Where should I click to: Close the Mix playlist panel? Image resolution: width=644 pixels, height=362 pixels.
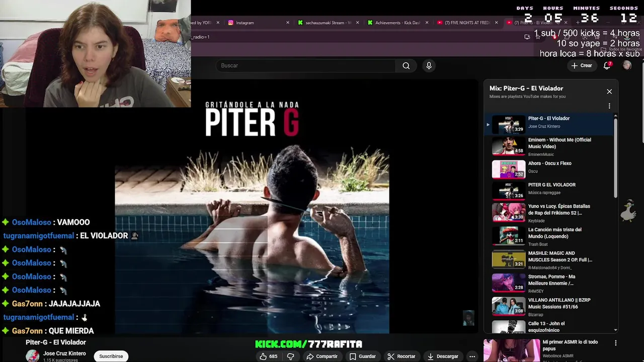[x=609, y=92]
